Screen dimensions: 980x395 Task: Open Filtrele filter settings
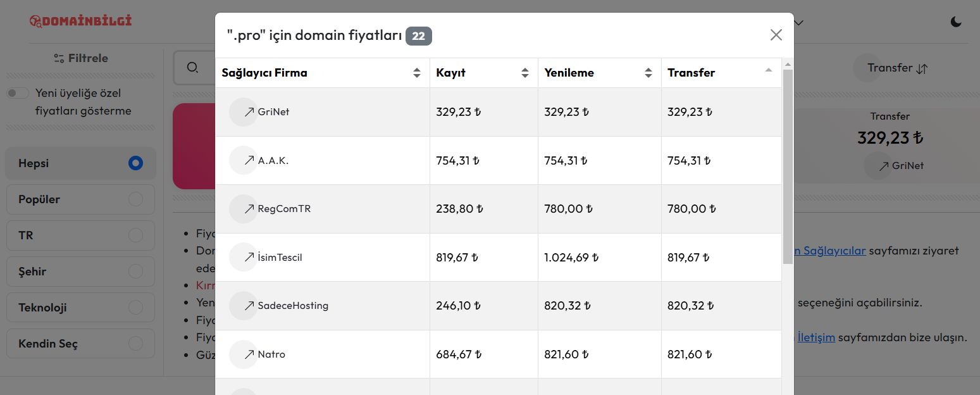click(x=81, y=58)
